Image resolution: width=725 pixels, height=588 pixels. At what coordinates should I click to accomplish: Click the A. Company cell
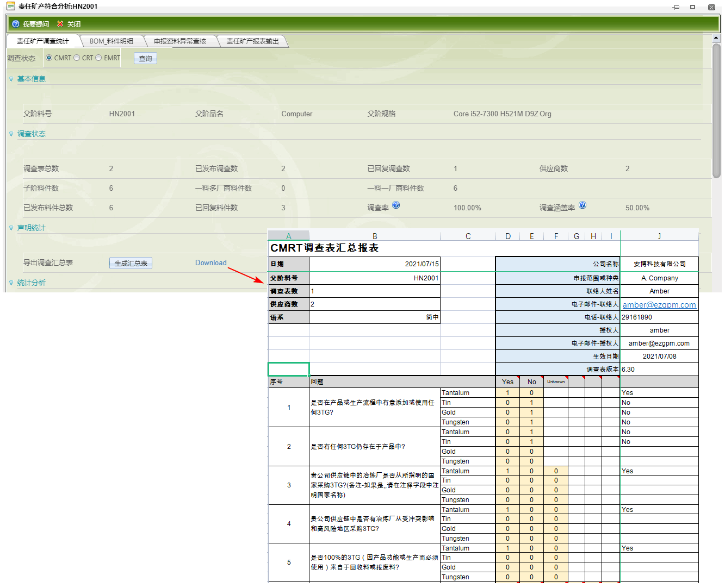pos(659,278)
